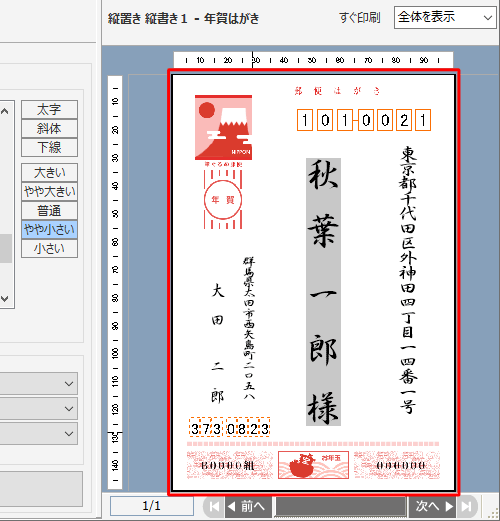
Task: Click the Mt. Fuji stamp image
Action: tap(223, 127)
